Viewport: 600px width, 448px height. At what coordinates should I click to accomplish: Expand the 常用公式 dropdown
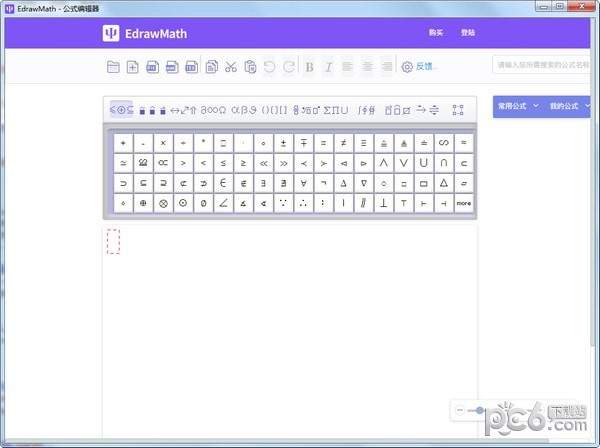tap(518, 106)
